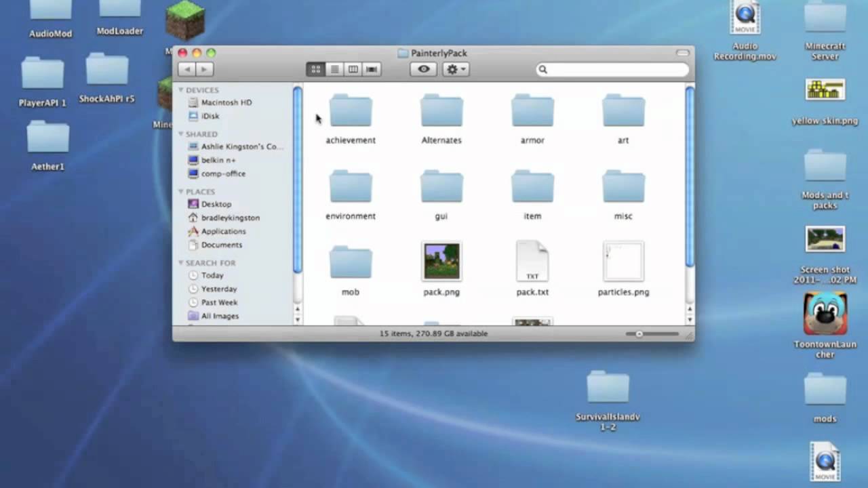
Task: Switch Finder to column view
Action: tap(353, 69)
